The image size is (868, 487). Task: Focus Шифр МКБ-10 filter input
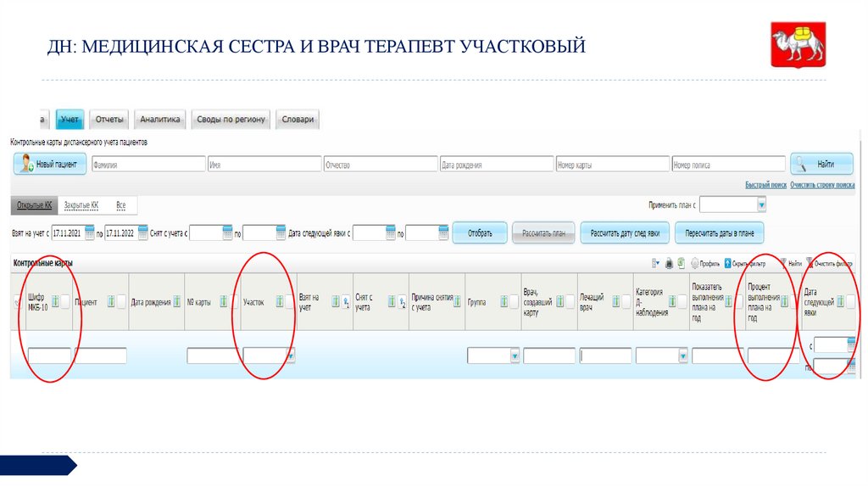49,355
